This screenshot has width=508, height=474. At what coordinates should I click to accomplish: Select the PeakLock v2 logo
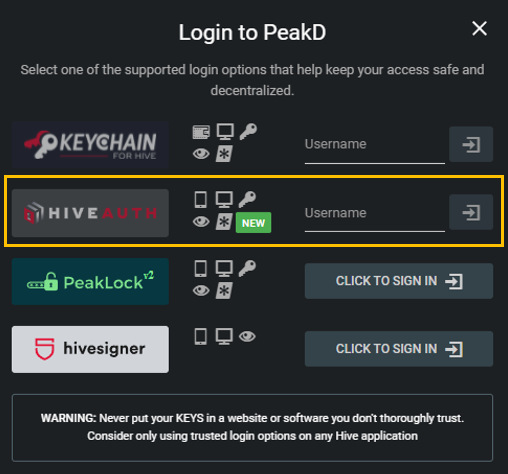pos(90,281)
